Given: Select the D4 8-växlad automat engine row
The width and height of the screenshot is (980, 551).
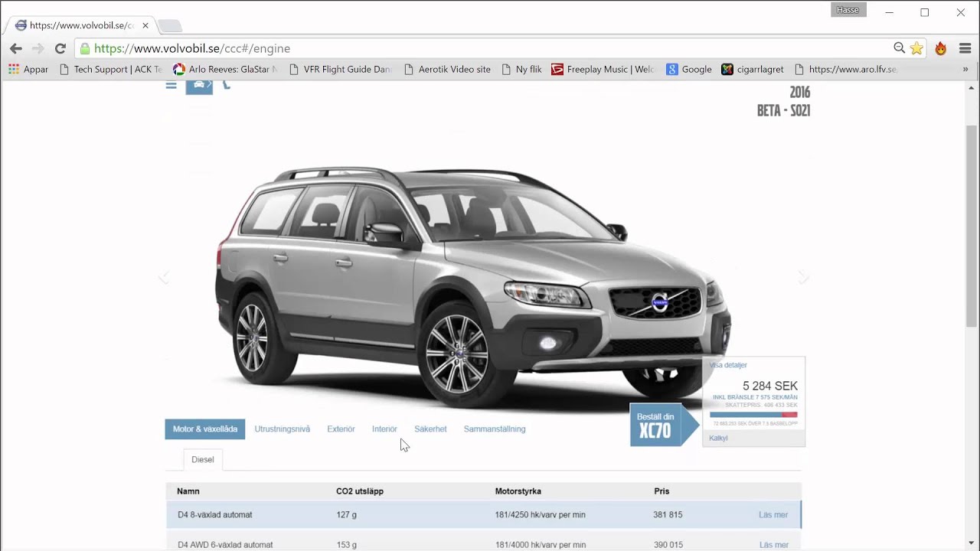Looking at the screenshot, I should (x=484, y=515).
